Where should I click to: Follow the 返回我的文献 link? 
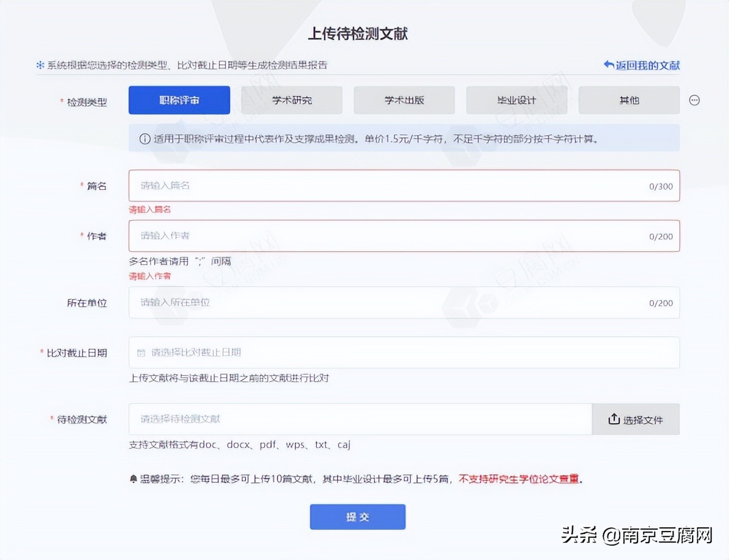647,65
